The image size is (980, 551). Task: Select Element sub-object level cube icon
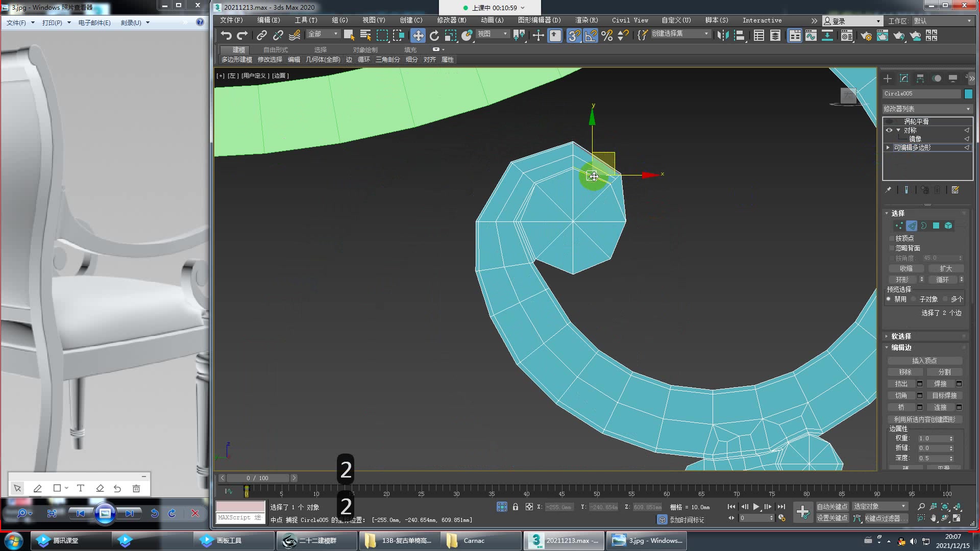(x=948, y=226)
